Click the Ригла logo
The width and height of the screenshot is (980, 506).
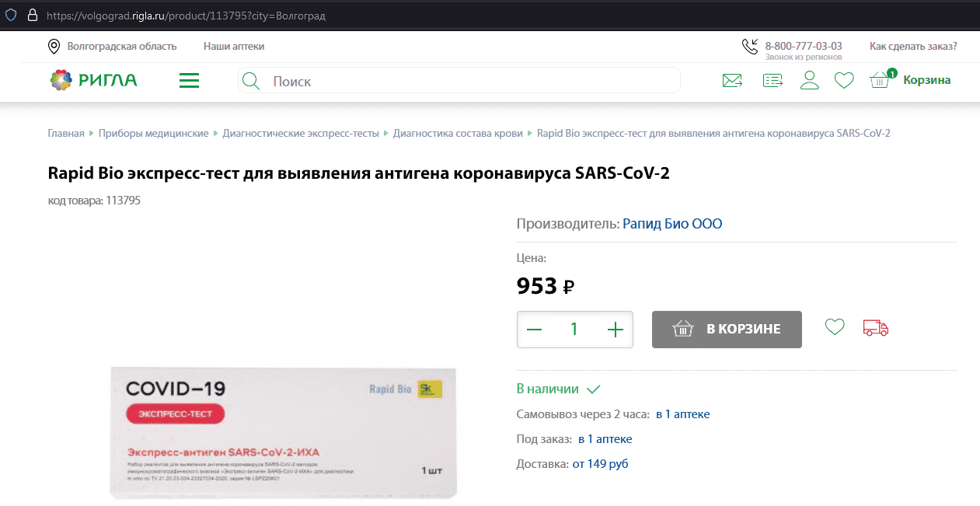pos(94,80)
